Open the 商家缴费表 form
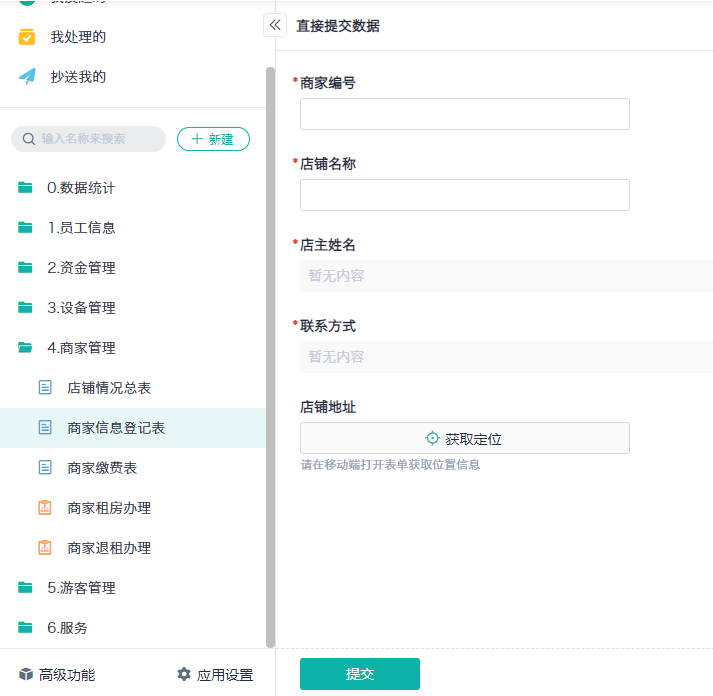 click(102, 468)
